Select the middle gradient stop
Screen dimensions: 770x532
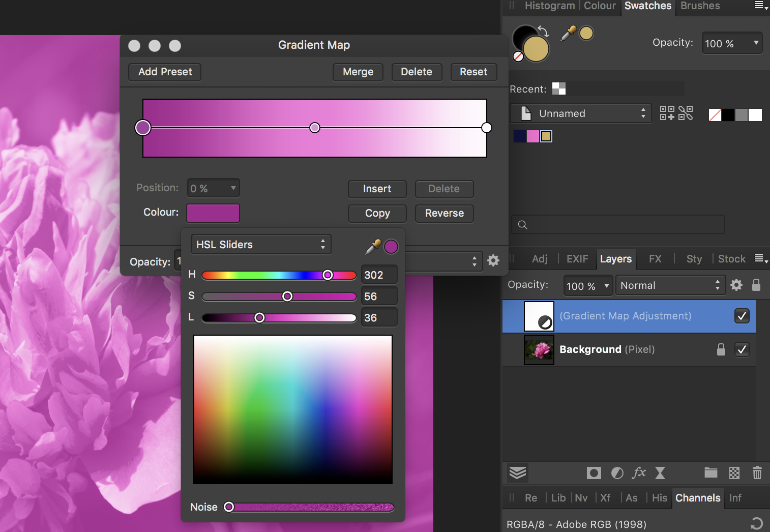[x=315, y=128]
